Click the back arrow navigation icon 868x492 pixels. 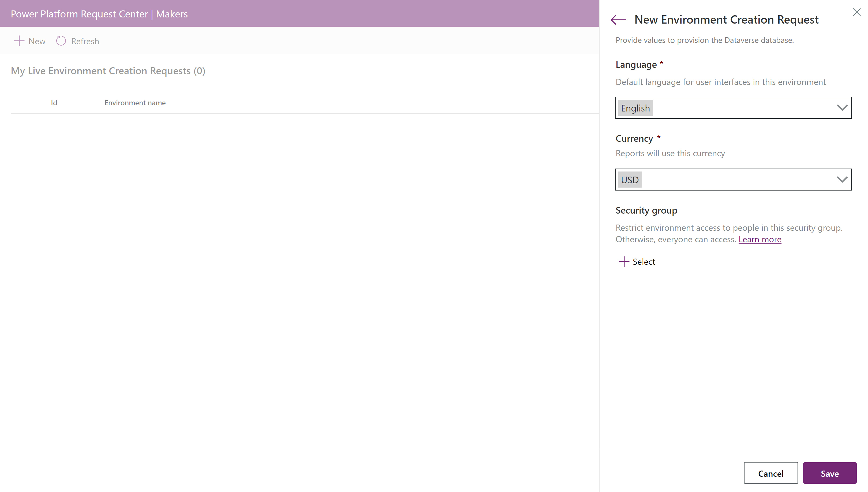619,19
